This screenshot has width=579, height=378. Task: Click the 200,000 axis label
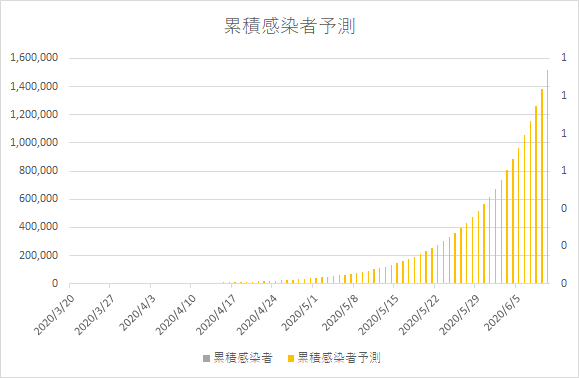[38, 255]
